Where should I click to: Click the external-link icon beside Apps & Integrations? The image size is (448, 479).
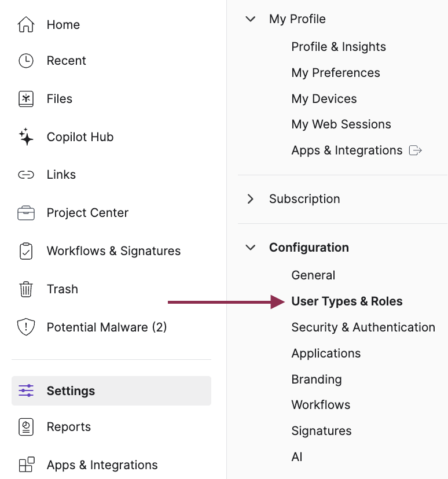pos(415,150)
